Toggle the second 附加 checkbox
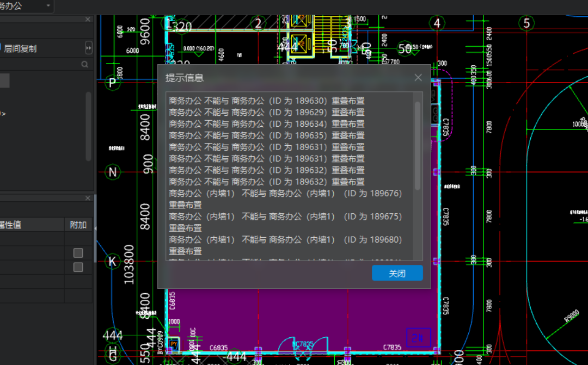The height and width of the screenshot is (365, 588). tap(77, 268)
